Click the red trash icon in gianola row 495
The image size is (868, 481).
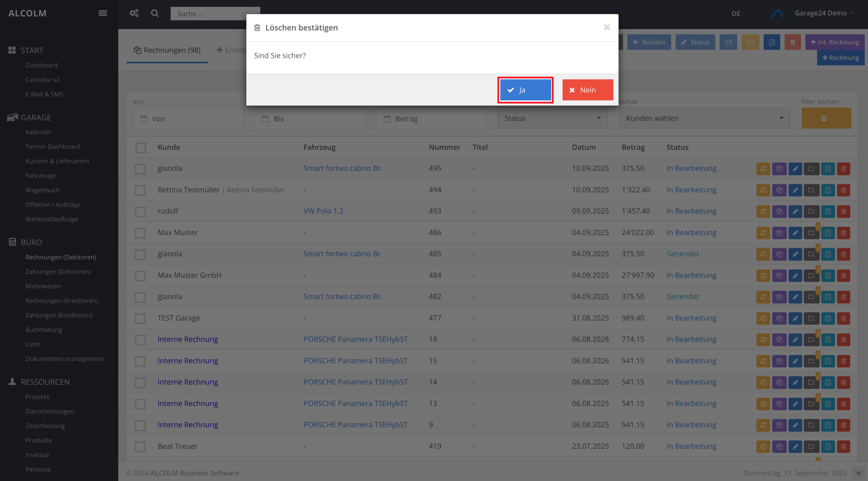[843, 169]
